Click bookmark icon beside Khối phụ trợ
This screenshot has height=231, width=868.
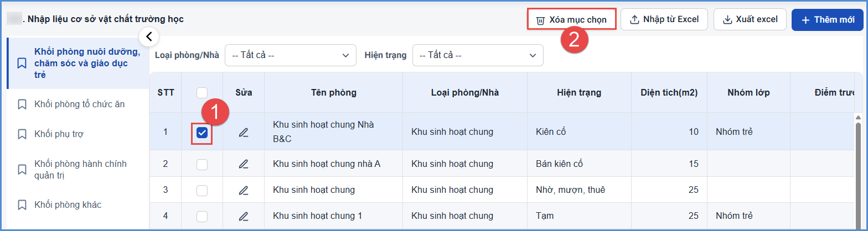point(22,134)
